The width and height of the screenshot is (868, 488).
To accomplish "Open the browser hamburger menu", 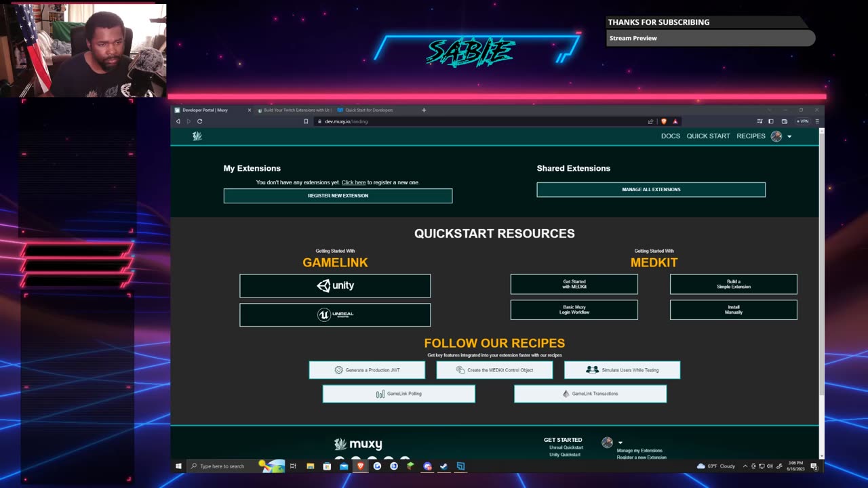I will (x=817, y=121).
